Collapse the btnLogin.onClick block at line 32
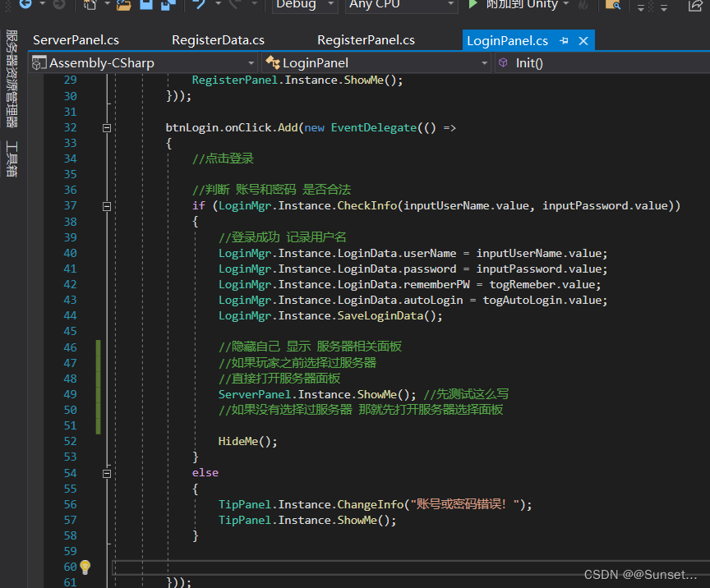The image size is (710, 588). [x=107, y=128]
